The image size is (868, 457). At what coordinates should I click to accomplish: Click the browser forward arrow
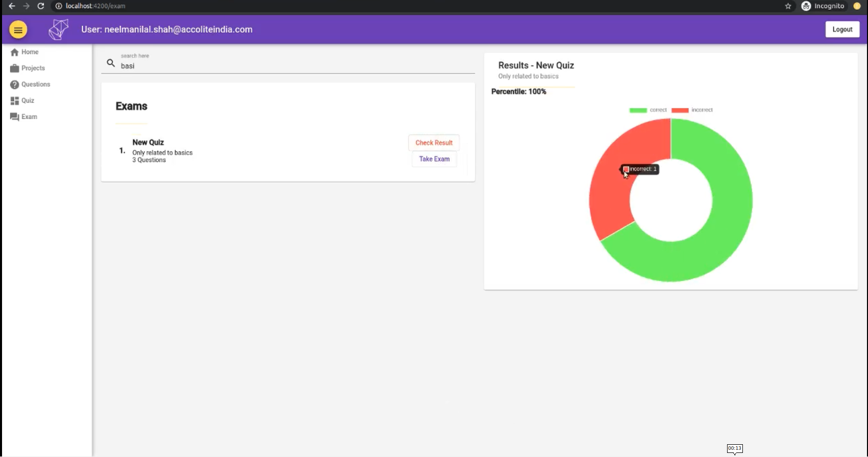pos(26,6)
